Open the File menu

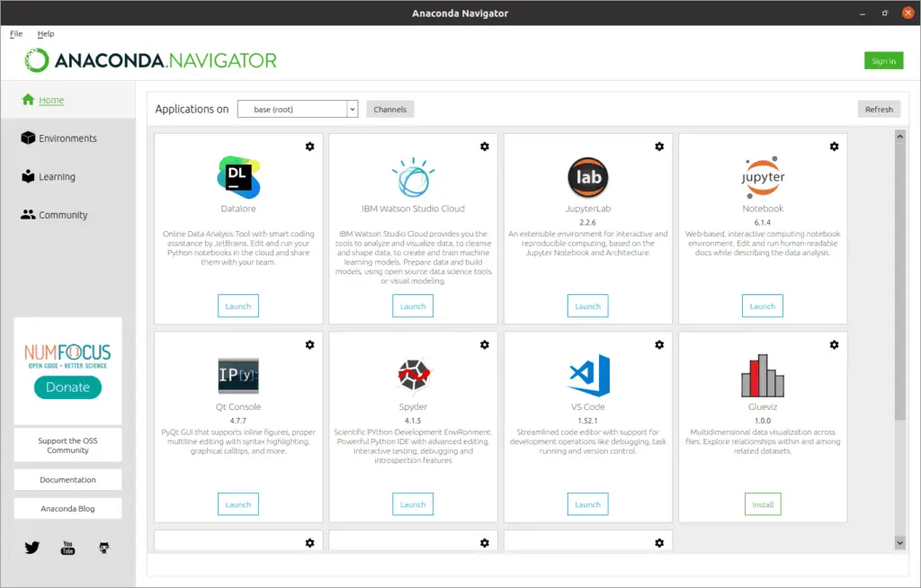15,33
